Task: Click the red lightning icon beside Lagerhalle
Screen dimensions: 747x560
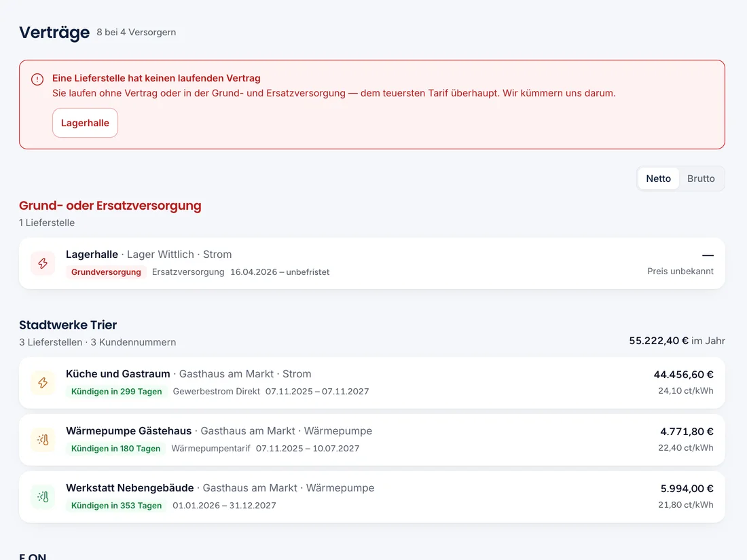Action: [43, 263]
